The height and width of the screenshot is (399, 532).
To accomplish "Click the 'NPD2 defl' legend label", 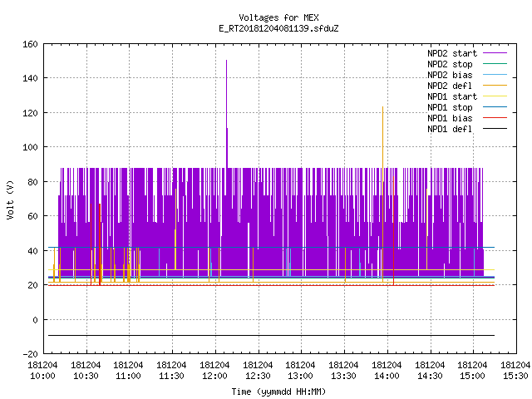I will (x=450, y=86).
